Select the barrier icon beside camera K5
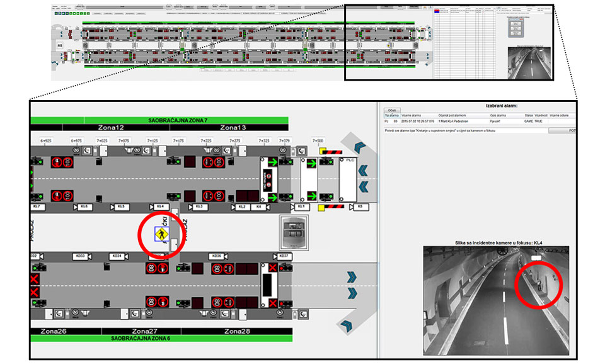The width and height of the screenshot is (605, 364). coord(331,207)
